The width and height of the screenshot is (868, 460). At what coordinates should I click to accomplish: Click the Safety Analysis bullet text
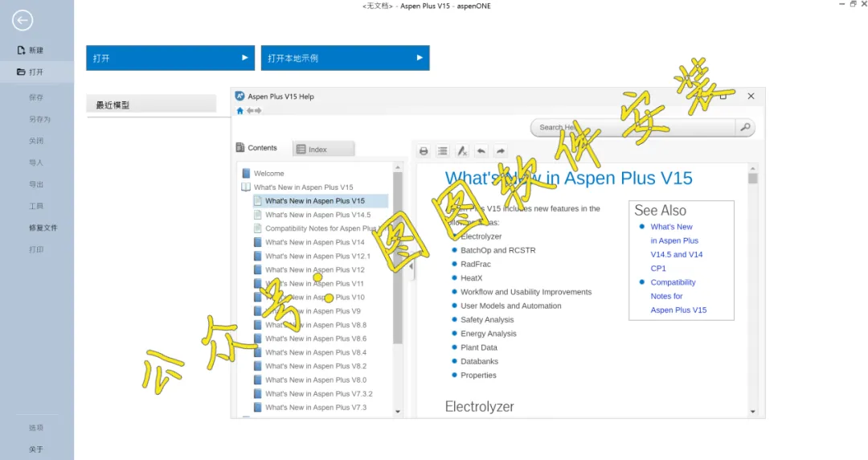tap(487, 320)
